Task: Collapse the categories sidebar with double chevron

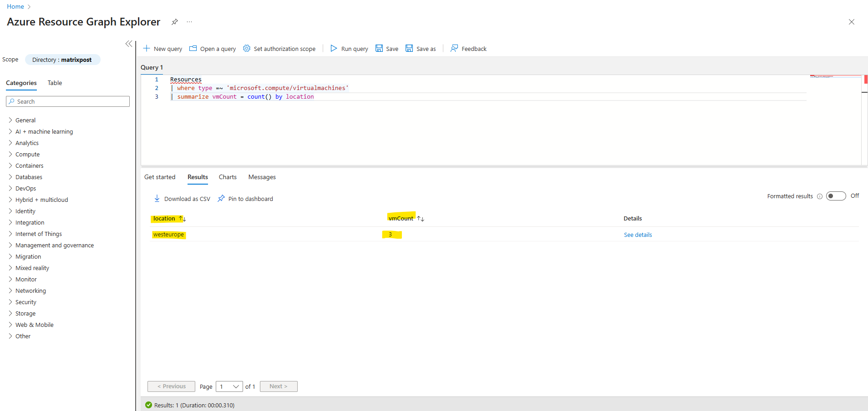Action: (x=129, y=44)
